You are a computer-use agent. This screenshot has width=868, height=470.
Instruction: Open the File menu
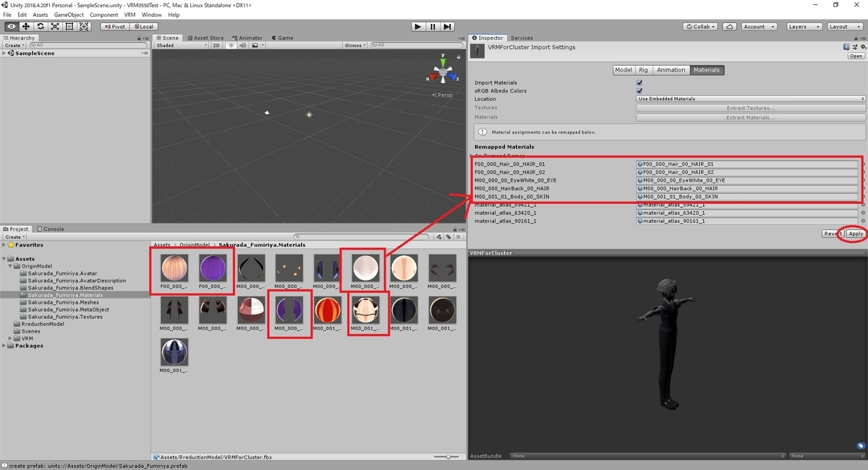(x=7, y=14)
